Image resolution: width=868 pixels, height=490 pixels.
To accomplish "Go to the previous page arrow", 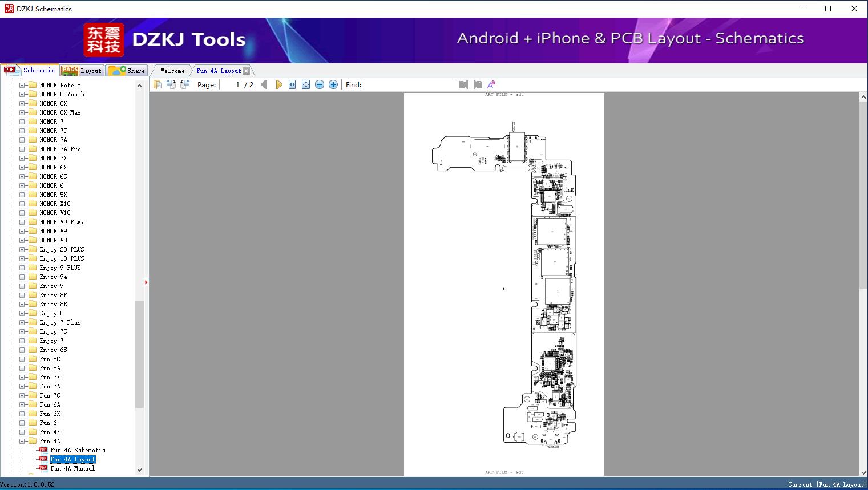I will (264, 84).
